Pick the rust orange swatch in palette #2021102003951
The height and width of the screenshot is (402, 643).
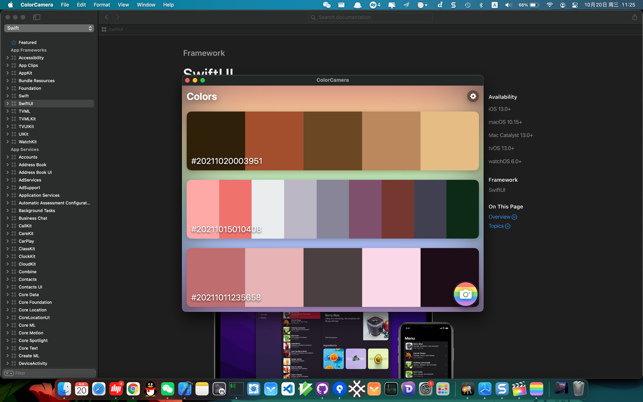(x=274, y=141)
